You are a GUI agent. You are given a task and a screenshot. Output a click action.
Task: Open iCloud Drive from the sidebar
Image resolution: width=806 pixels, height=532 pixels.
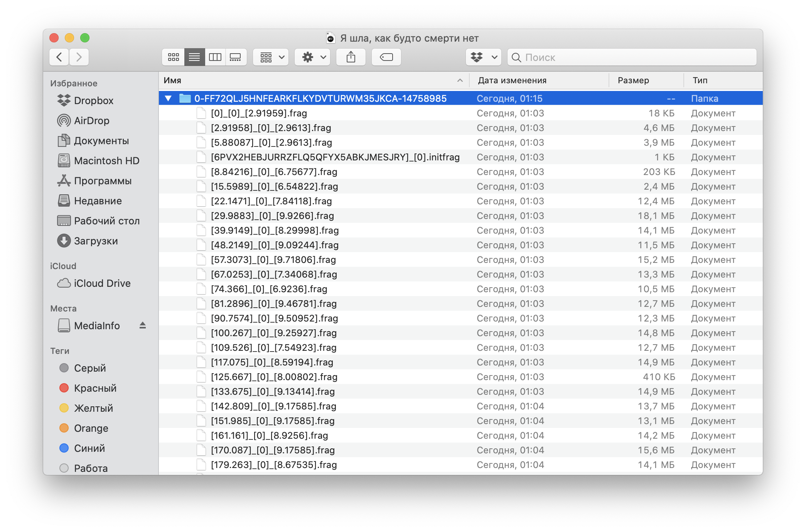pyautogui.click(x=102, y=283)
